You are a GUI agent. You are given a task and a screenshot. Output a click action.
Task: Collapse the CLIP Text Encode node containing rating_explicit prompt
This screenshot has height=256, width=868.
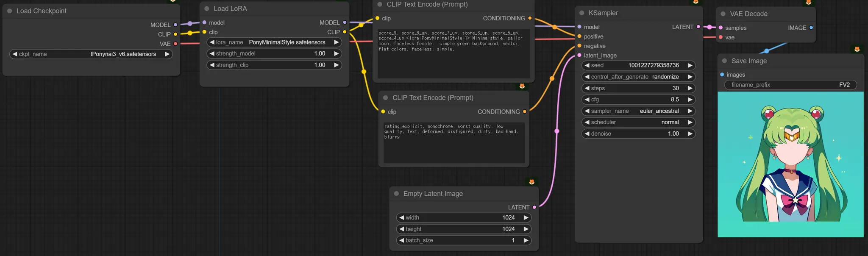pos(386,97)
